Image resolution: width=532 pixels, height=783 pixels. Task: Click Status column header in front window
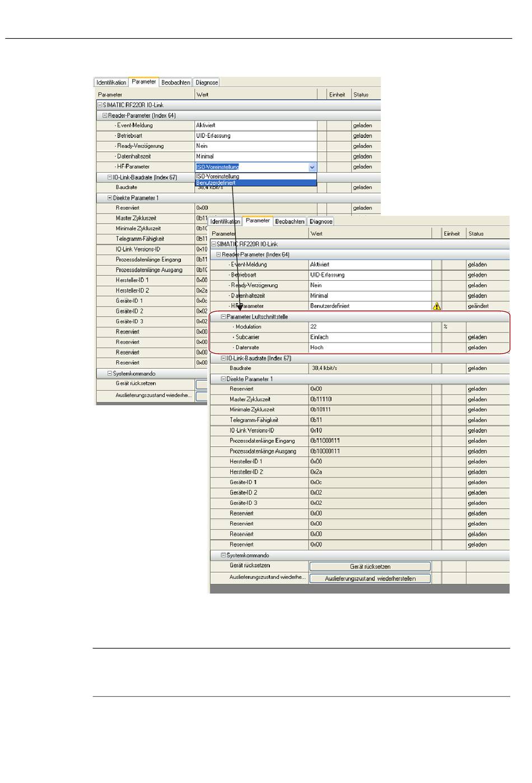click(488, 234)
